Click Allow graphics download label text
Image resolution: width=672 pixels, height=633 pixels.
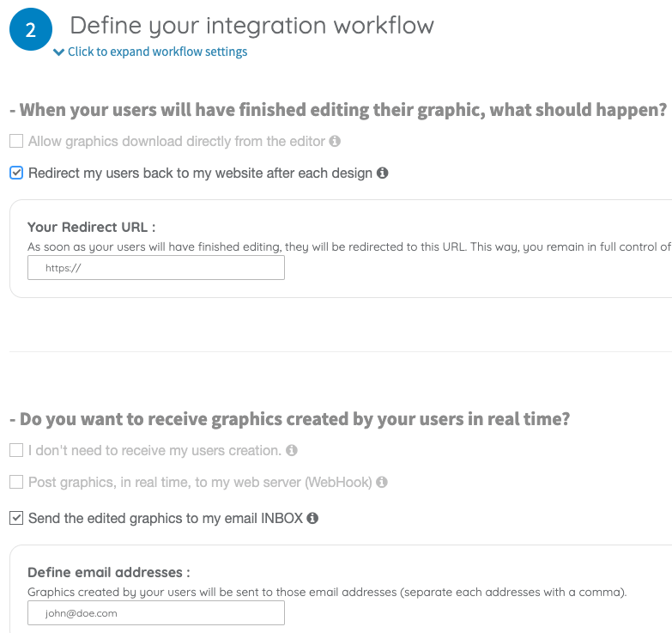177,141
